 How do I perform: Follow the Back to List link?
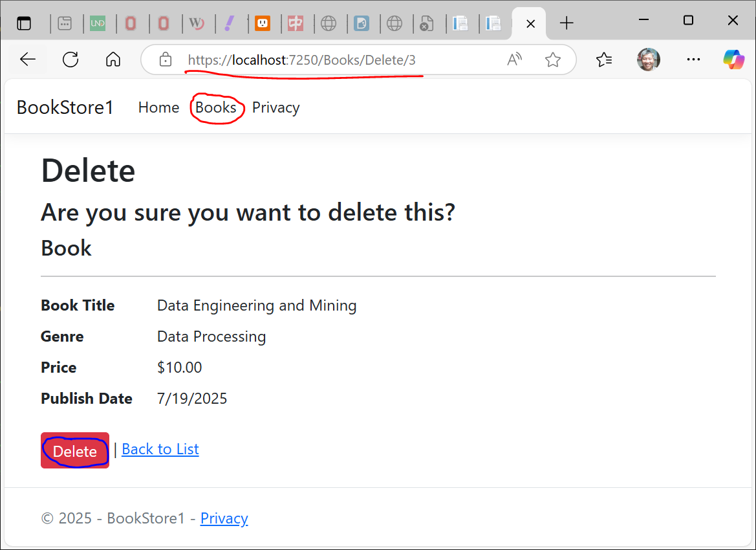[160, 449]
